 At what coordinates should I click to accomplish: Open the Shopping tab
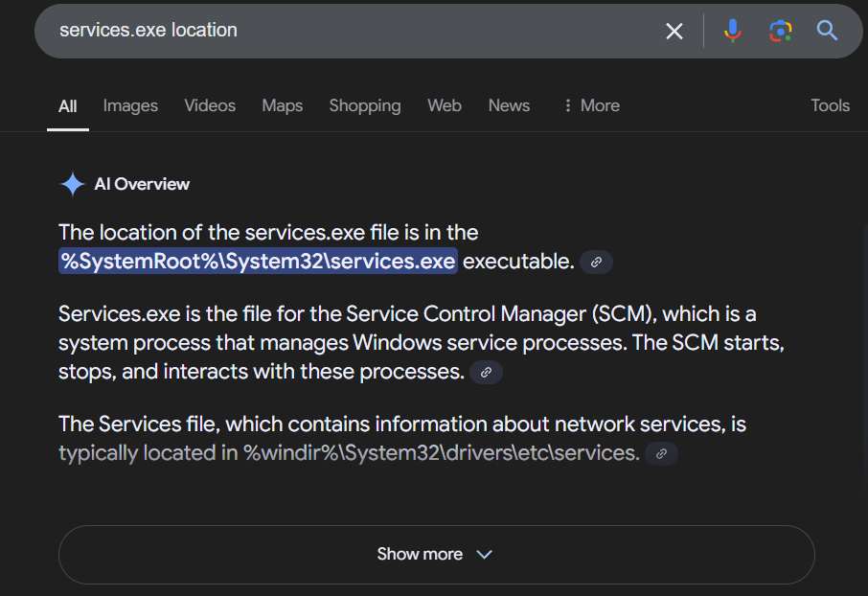click(x=365, y=105)
